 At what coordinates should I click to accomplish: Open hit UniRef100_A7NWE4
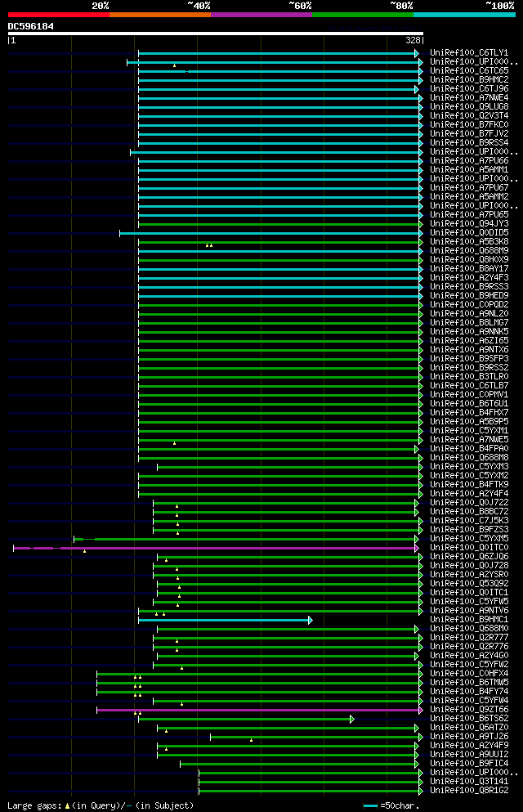(x=469, y=98)
